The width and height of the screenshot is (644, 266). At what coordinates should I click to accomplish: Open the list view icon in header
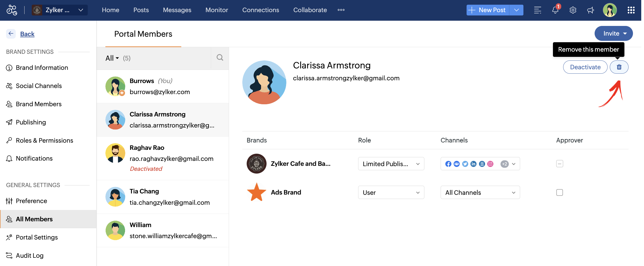click(537, 10)
